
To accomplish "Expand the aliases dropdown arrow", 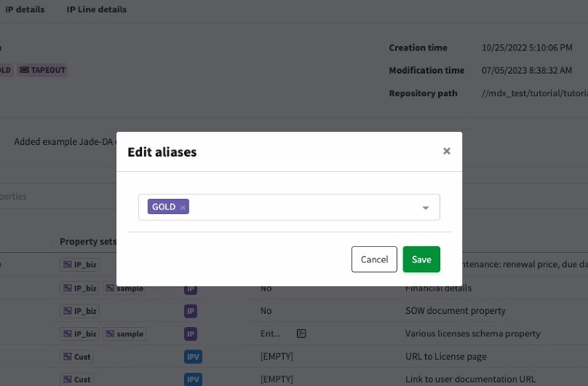I will click(426, 208).
